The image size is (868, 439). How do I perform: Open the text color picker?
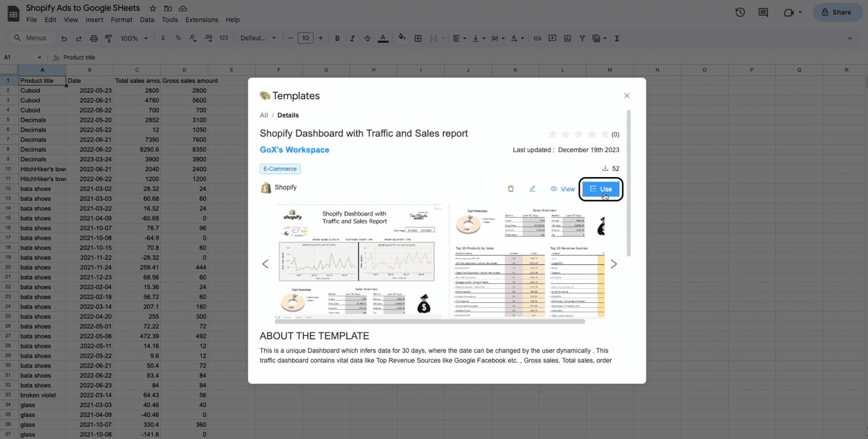[x=383, y=38]
